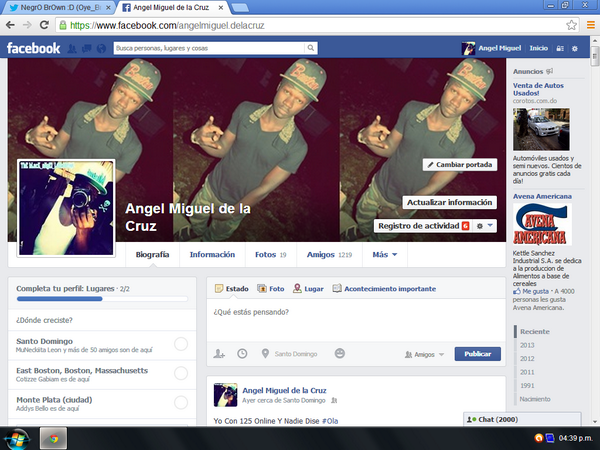
Task: Switch to Biografía tab
Action: click(x=152, y=254)
